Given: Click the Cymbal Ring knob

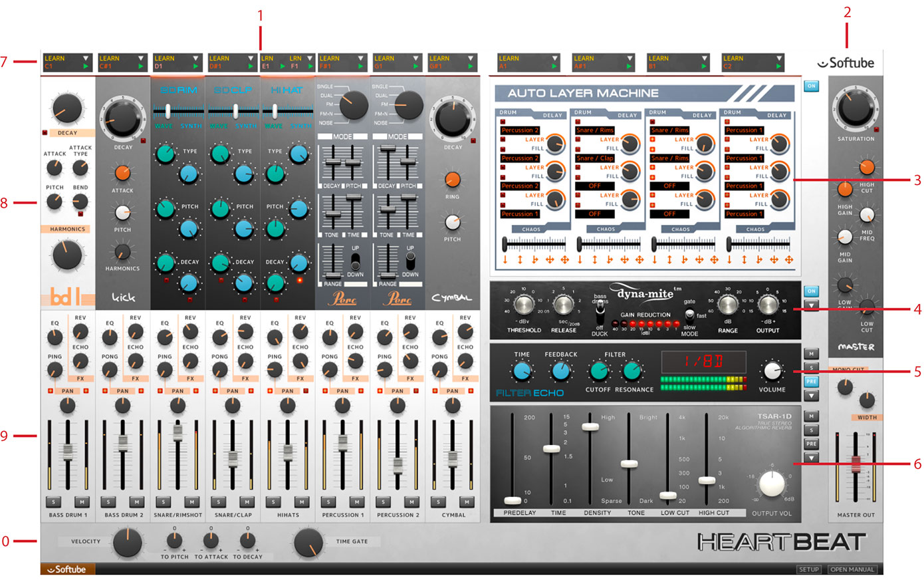Looking at the screenshot, I should 452,180.
